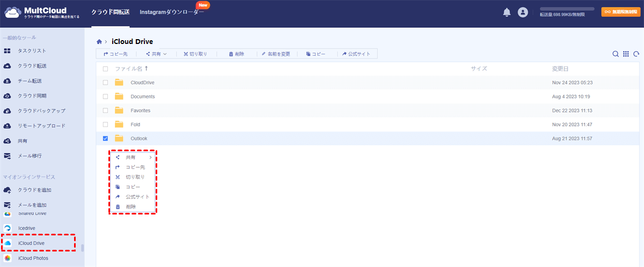Click the Outlook folder name
The height and width of the screenshot is (267, 644).
tap(139, 138)
